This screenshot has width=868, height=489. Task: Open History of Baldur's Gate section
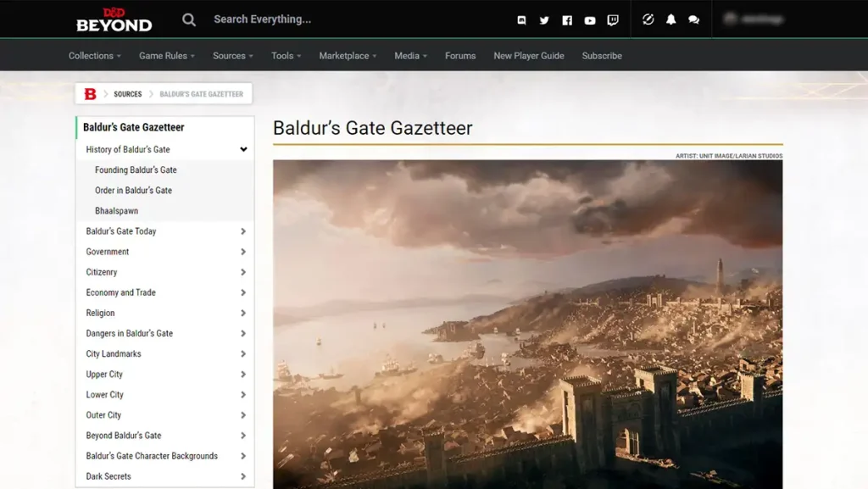(128, 149)
